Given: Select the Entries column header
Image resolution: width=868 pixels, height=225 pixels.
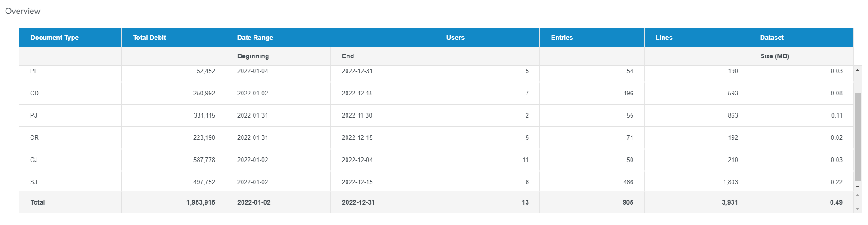Looking at the screenshot, I should [562, 37].
